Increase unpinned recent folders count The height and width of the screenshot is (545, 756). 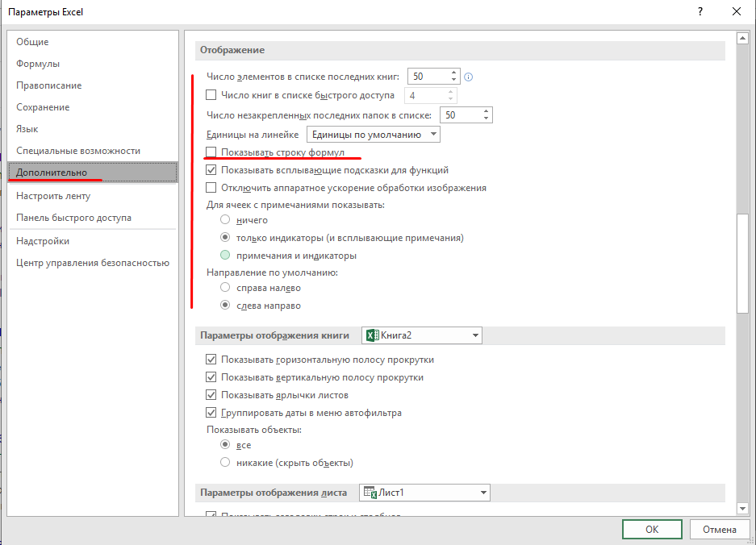[486, 111]
